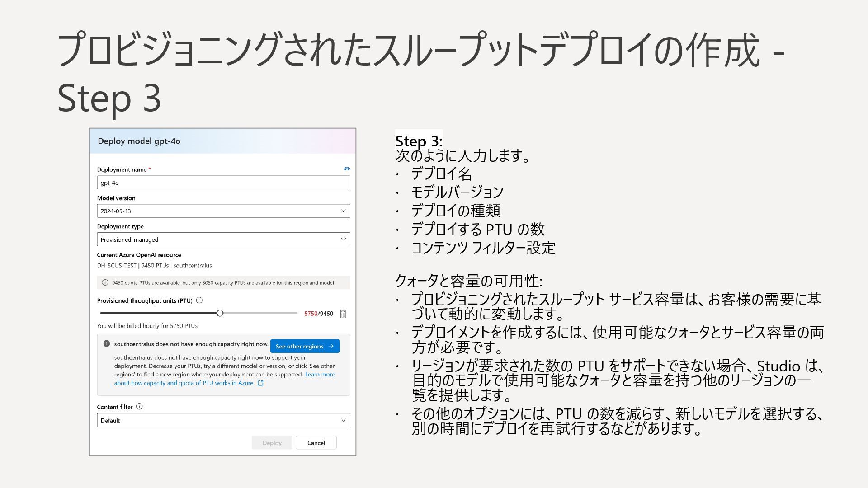The image size is (868, 488).
Task: Click the PTU slider handle
Action: [x=220, y=313]
